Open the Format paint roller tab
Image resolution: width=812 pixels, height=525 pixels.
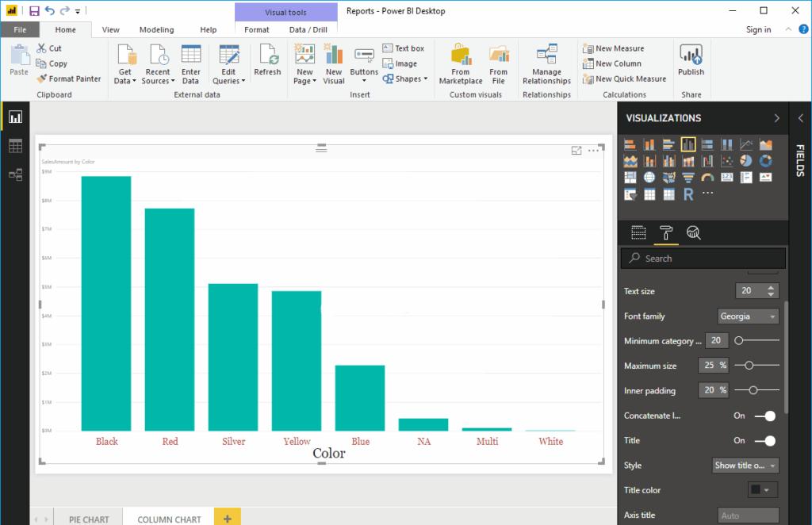pos(666,233)
